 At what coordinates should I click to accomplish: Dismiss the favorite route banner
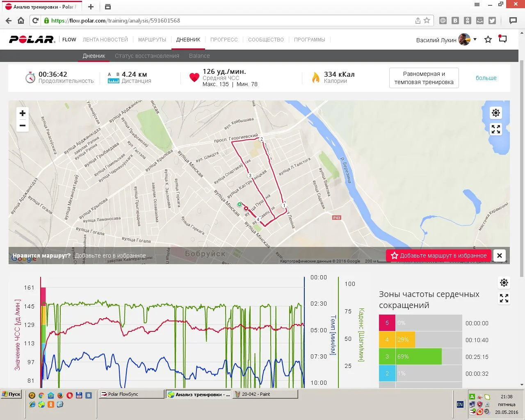(x=499, y=256)
